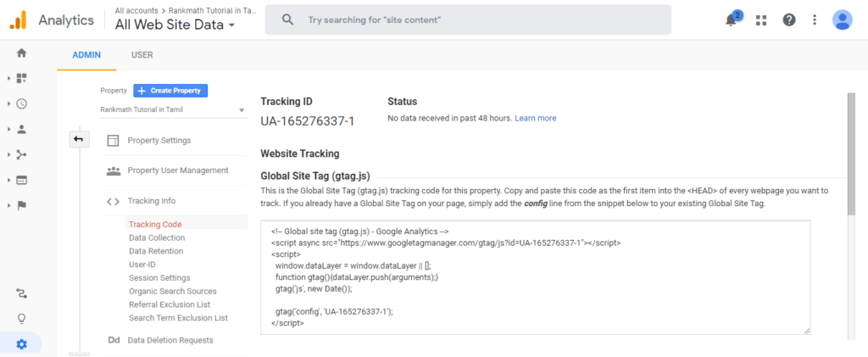This screenshot has width=868, height=357.
Task: Open the Admin gear icon
Action: (x=21, y=344)
